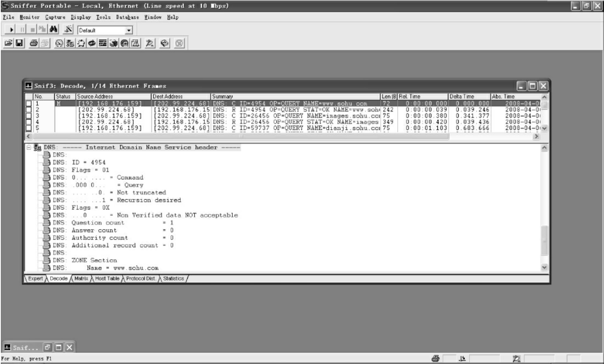The image size is (604, 364).
Task: Click the printer icon in the status bar
Action: tap(435, 359)
